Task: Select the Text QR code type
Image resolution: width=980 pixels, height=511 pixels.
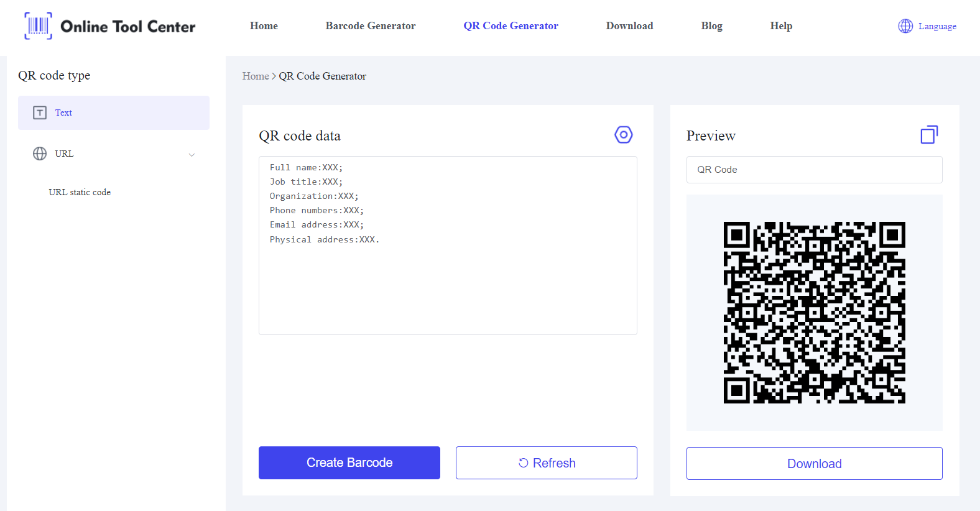Action: [x=114, y=113]
